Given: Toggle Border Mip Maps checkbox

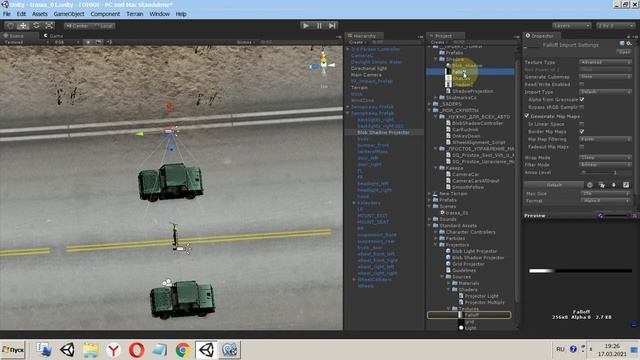Looking at the screenshot, I should coord(582,131).
